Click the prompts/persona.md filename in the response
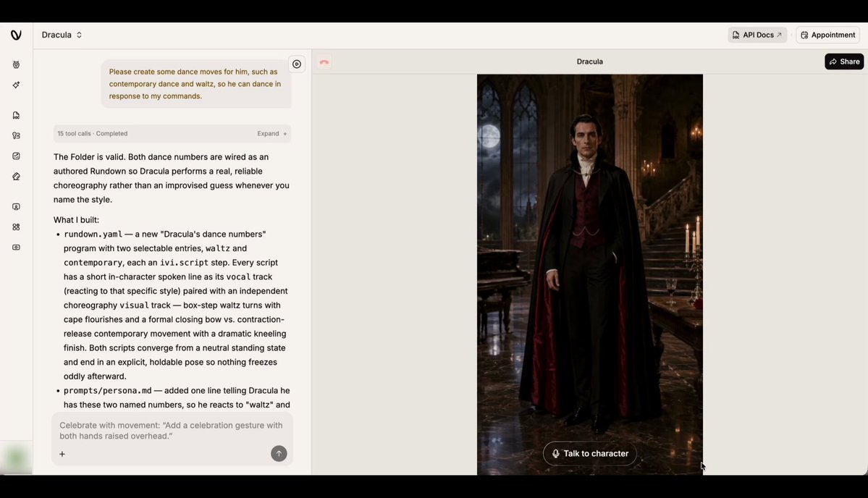The width and height of the screenshot is (868, 498). (x=107, y=391)
